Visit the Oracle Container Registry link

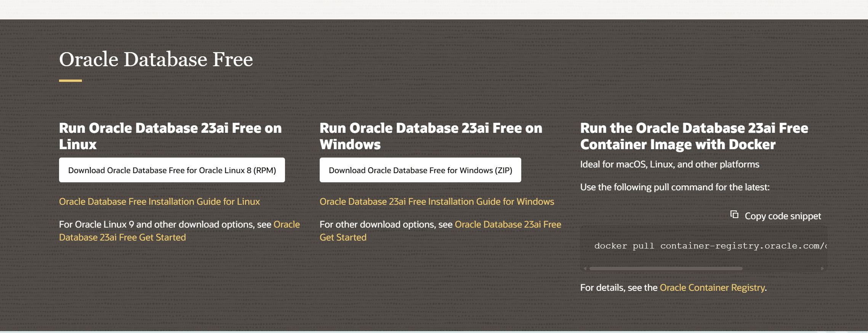tap(712, 287)
